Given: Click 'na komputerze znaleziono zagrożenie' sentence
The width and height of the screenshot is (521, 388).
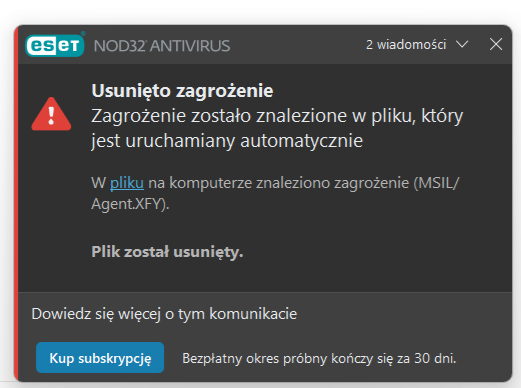Looking at the screenshot, I should tap(279, 183).
